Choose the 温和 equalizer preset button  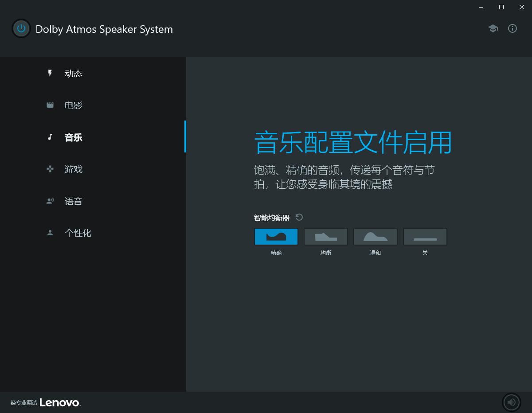(376, 237)
